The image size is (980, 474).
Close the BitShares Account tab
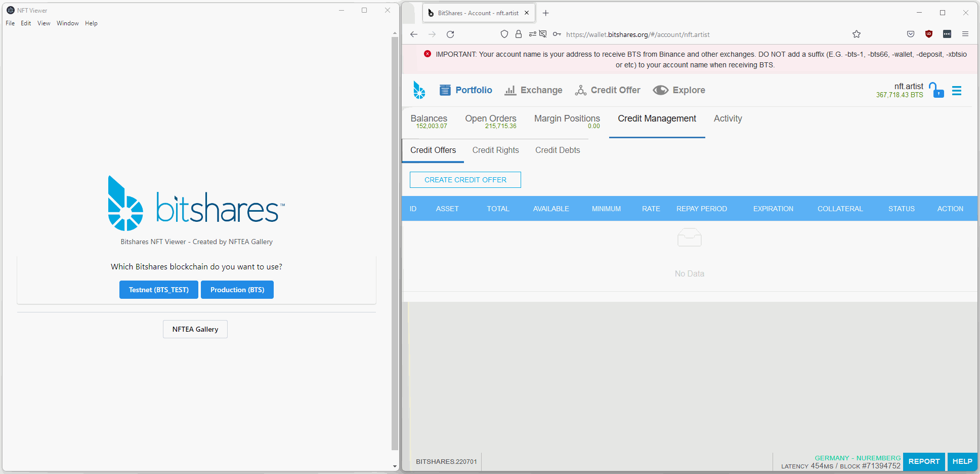click(x=527, y=13)
